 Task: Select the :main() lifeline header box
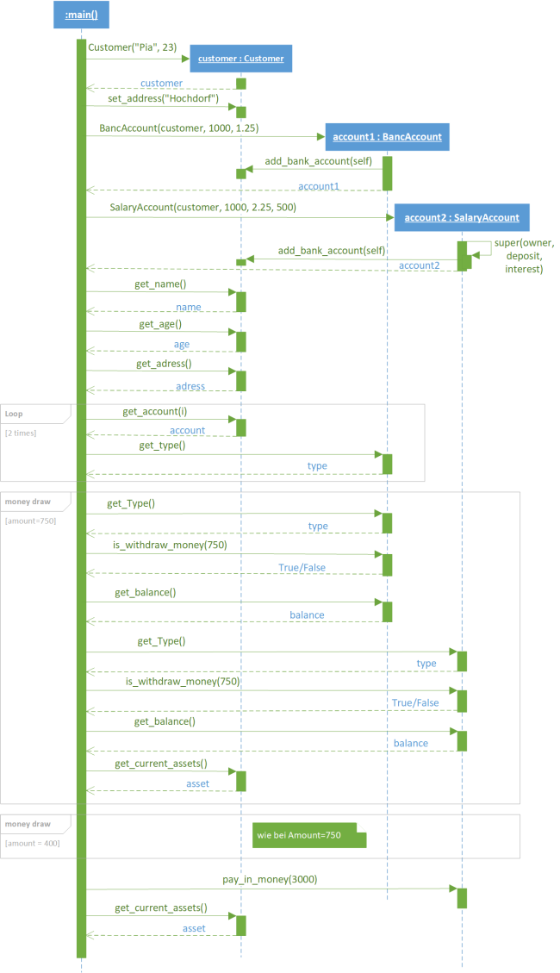[x=81, y=15]
